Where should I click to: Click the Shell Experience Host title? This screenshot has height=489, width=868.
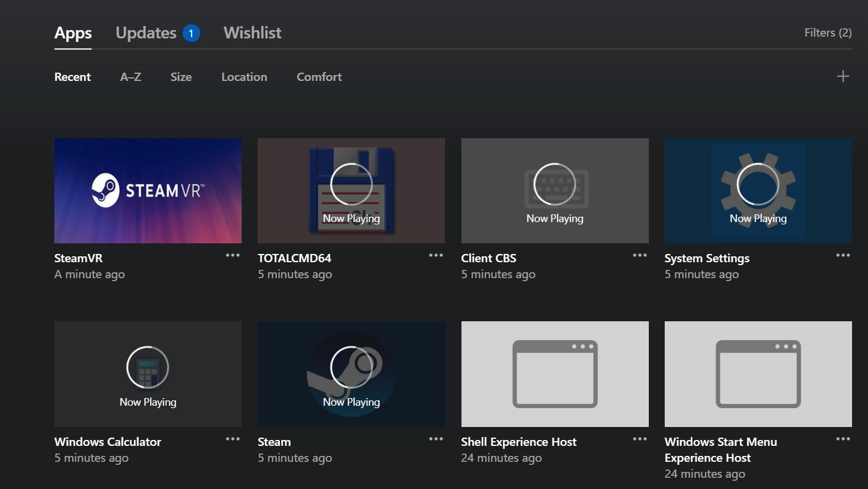point(519,442)
